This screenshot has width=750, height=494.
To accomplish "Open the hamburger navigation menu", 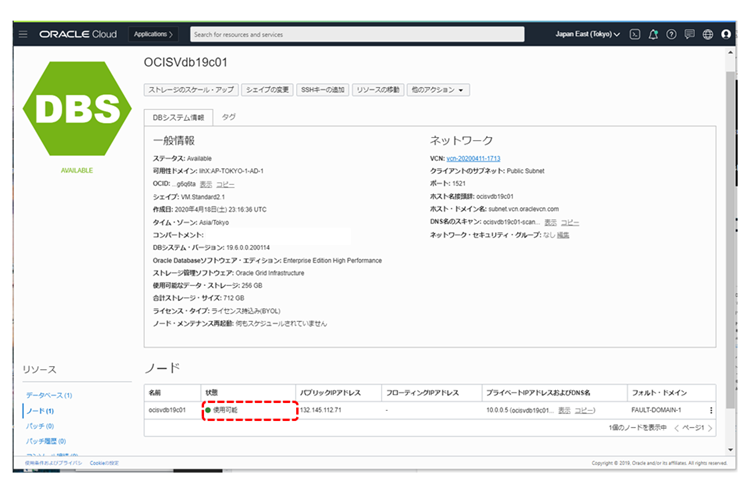I will pos(23,34).
